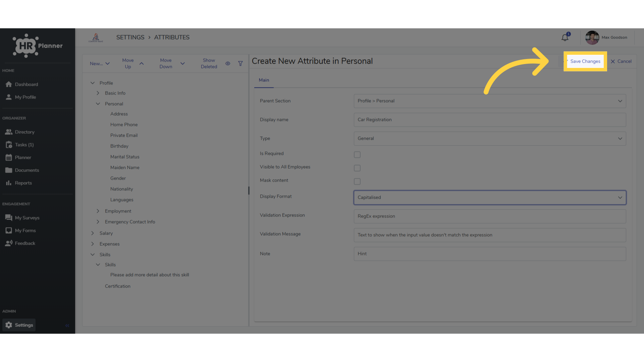Viewport: 644px width, 362px height.
Task: Open Dashboard from the sidebar
Action: point(21,84)
